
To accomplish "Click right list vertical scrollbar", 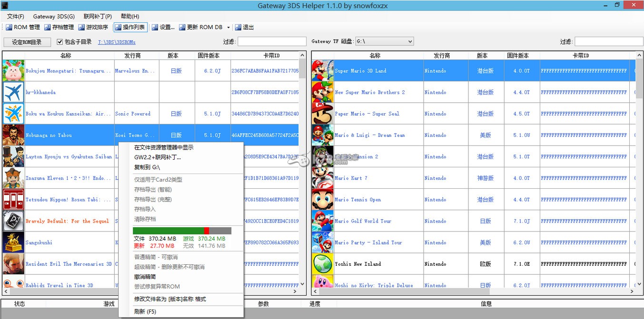I will [x=639, y=169].
